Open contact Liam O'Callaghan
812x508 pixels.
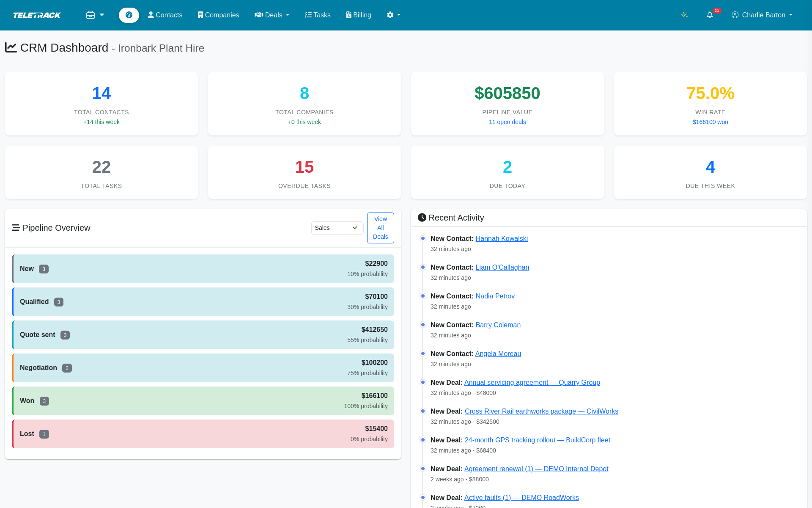(502, 267)
